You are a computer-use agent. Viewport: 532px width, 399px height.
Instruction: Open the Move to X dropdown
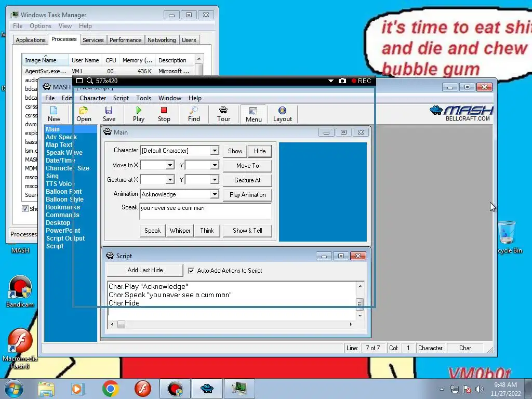[170, 165]
